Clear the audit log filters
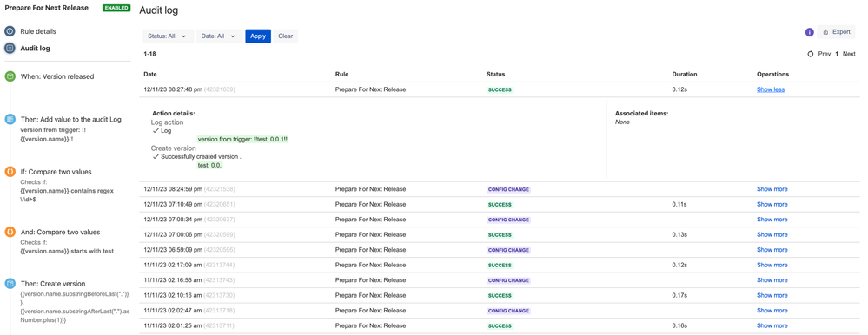 286,36
